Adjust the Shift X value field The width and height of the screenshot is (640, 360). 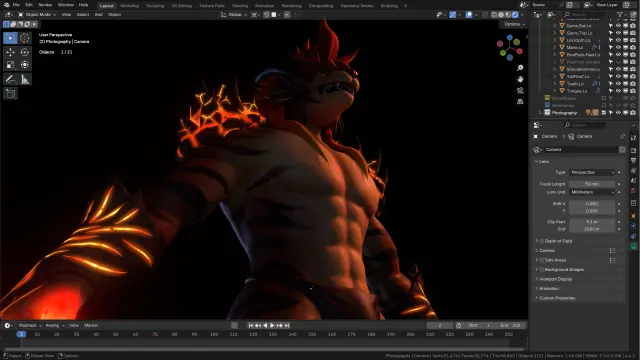click(592, 203)
